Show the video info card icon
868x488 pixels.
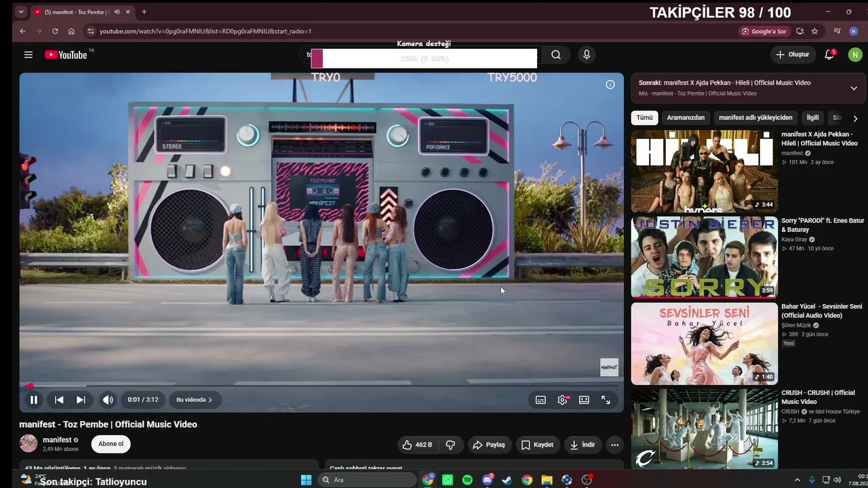coord(610,85)
